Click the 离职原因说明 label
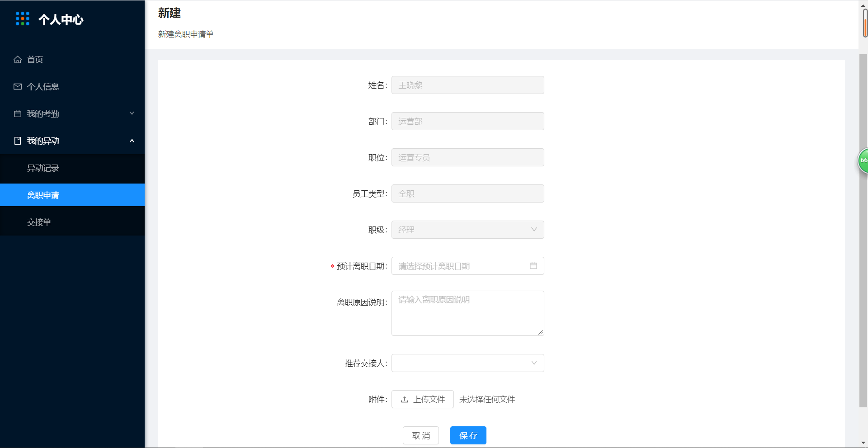Viewport: 868px width, 448px height. [x=362, y=302]
